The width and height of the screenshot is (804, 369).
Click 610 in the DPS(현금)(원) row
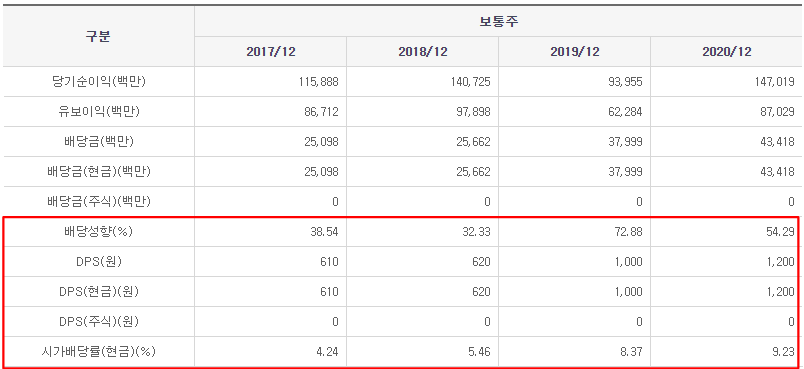click(329, 292)
